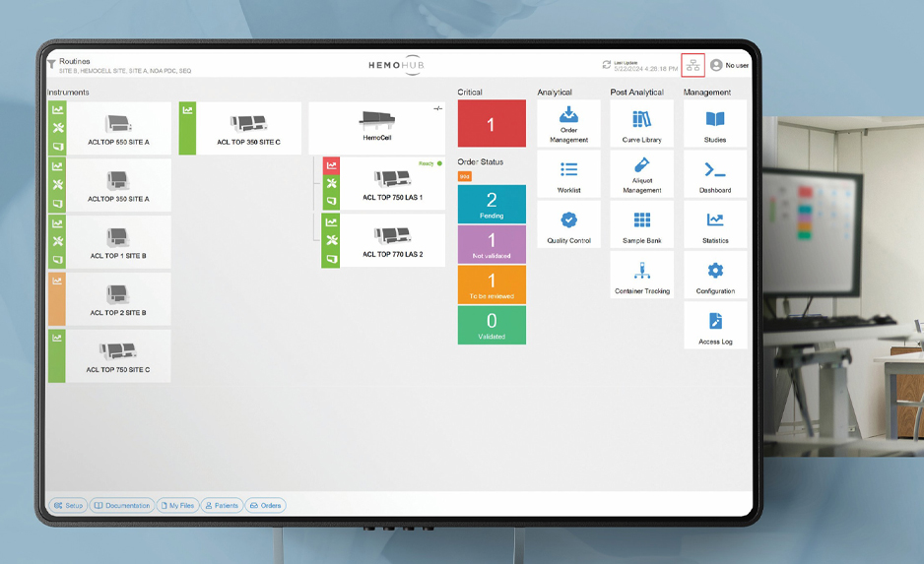Open Curve Library tile
This screenshot has width=924, height=564.
coord(641,123)
